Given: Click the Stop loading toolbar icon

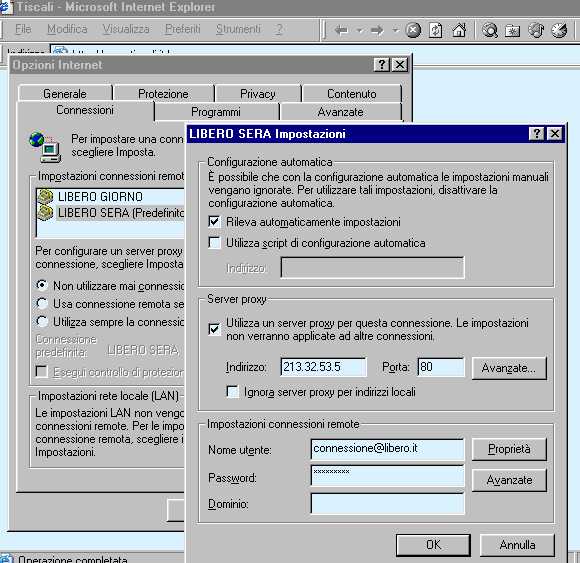Looking at the screenshot, I should pos(413,30).
